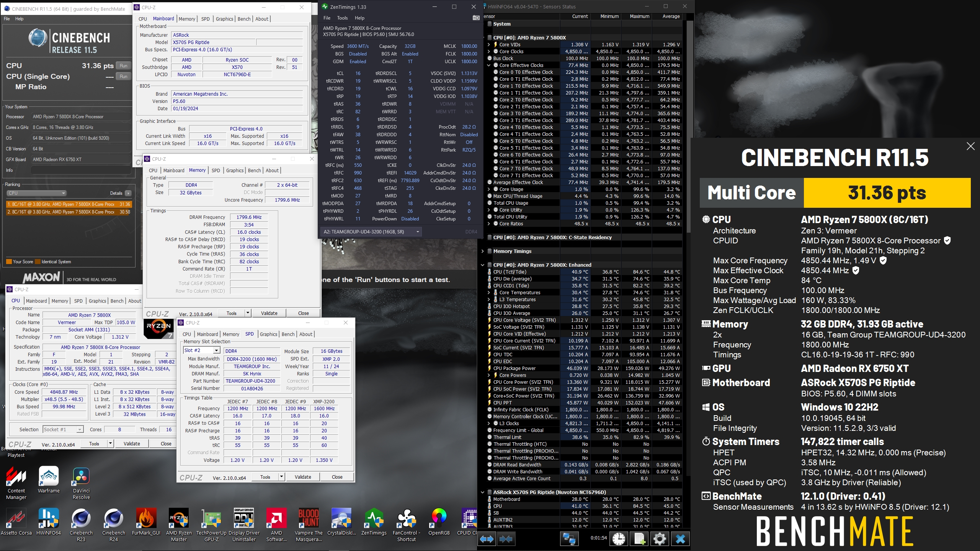
Task: Open HWiNFO64 desktop shortcut
Action: pyautogui.click(x=49, y=522)
